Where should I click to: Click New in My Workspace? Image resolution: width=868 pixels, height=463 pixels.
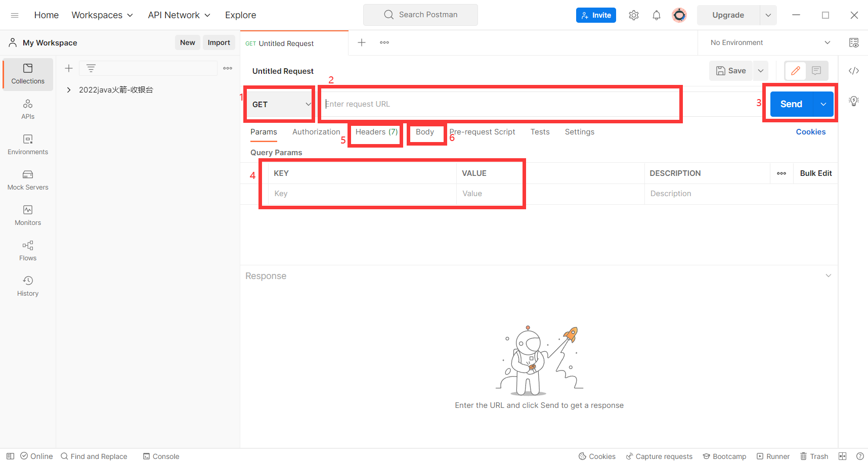[x=188, y=42]
